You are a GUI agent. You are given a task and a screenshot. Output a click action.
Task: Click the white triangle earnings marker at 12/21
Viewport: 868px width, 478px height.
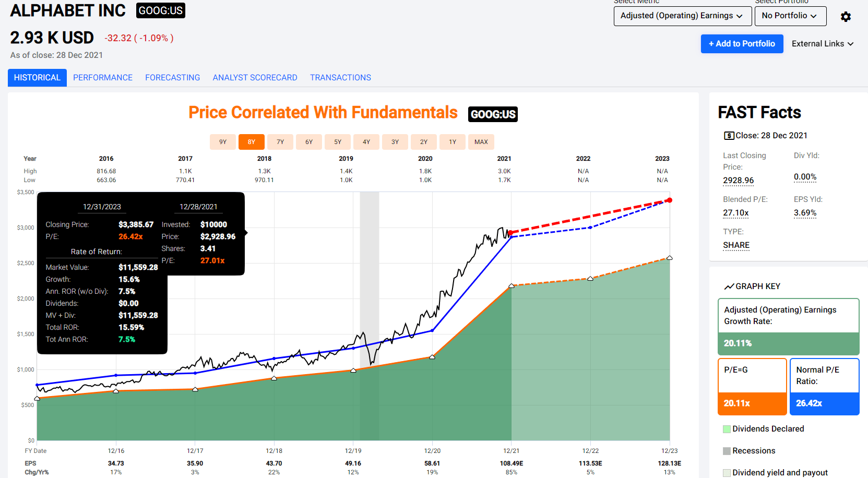click(512, 285)
